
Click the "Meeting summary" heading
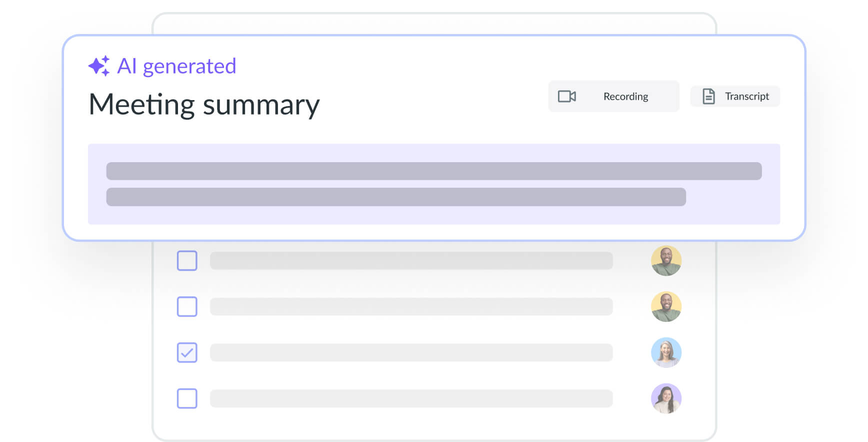[x=204, y=105]
